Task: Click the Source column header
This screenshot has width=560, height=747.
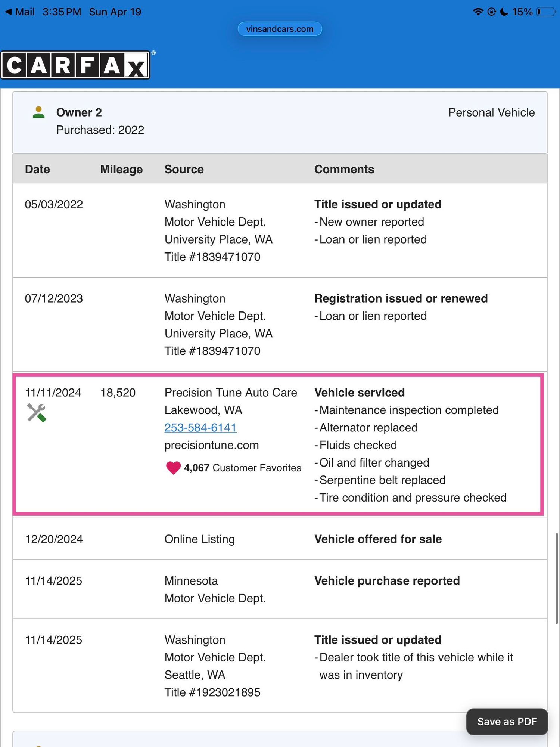Action: [x=184, y=169]
